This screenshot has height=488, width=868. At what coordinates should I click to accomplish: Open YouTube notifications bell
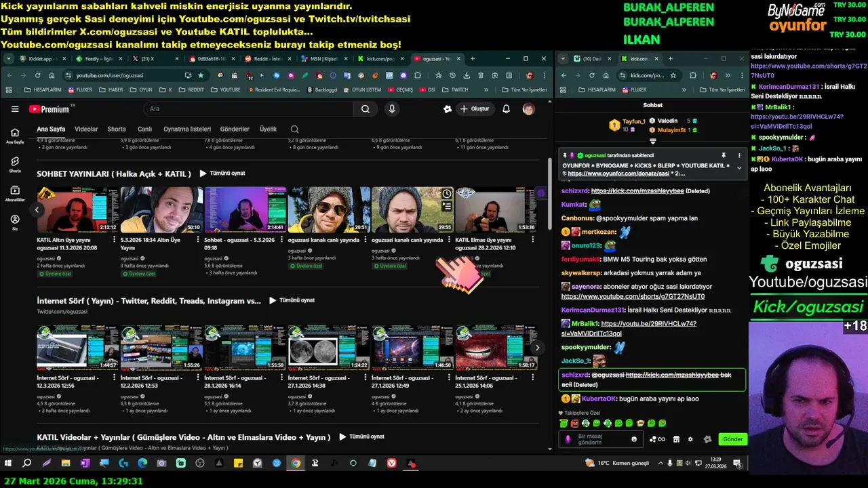(506, 109)
